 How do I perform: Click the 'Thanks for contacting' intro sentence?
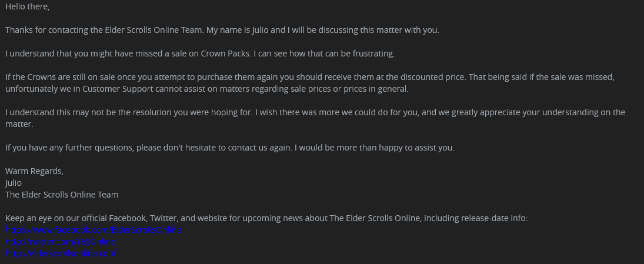point(222,30)
